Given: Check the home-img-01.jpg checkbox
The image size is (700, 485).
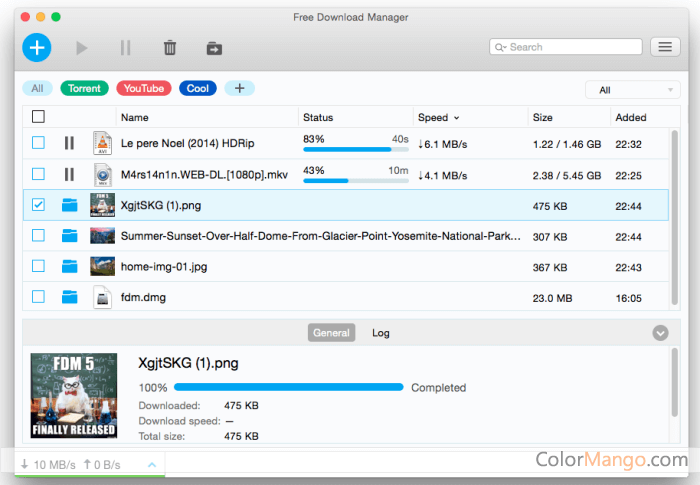Looking at the screenshot, I should (38, 266).
